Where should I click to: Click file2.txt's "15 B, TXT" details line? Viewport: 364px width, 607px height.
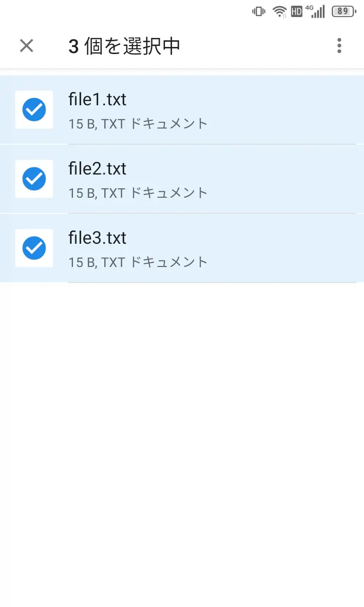click(138, 193)
